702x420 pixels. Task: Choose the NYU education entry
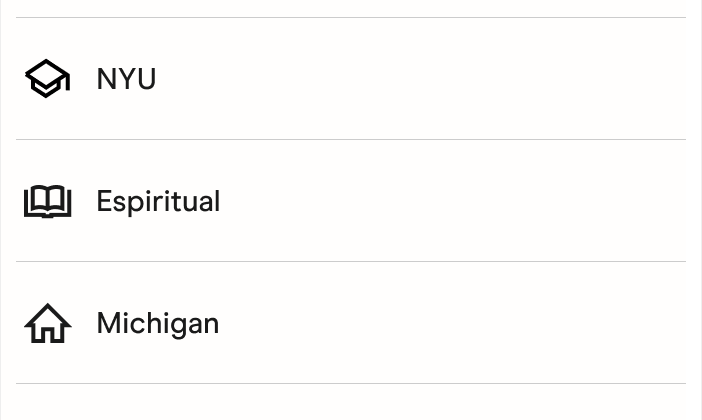pyautogui.click(x=126, y=79)
